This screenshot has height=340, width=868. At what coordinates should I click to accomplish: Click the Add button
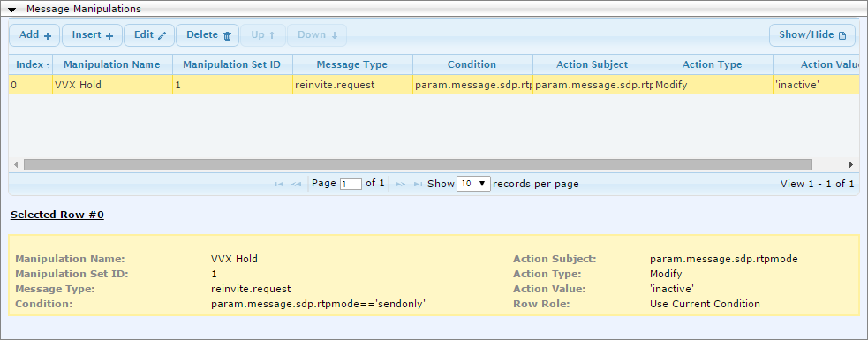tap(34, 35)
